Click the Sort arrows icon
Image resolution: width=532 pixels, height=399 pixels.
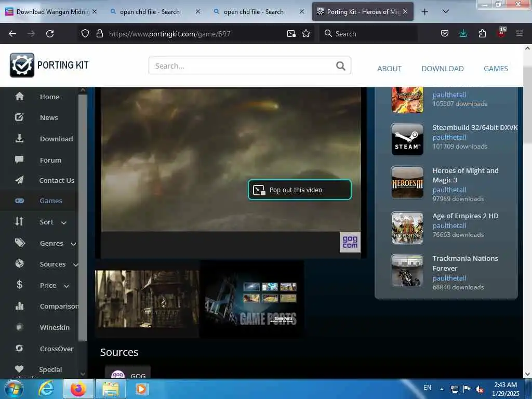coord(19,222)
